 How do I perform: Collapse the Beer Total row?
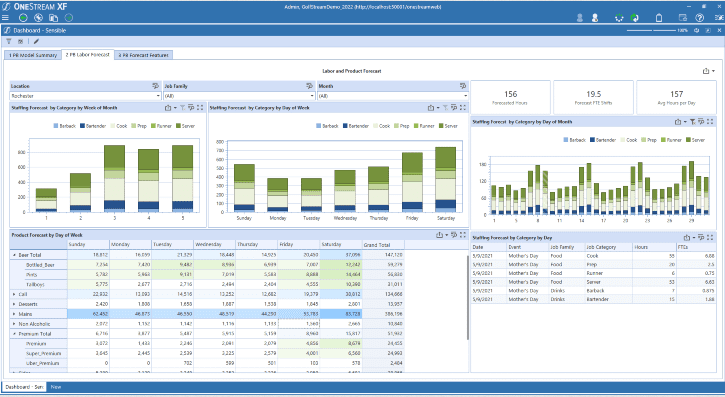(14, 255)
